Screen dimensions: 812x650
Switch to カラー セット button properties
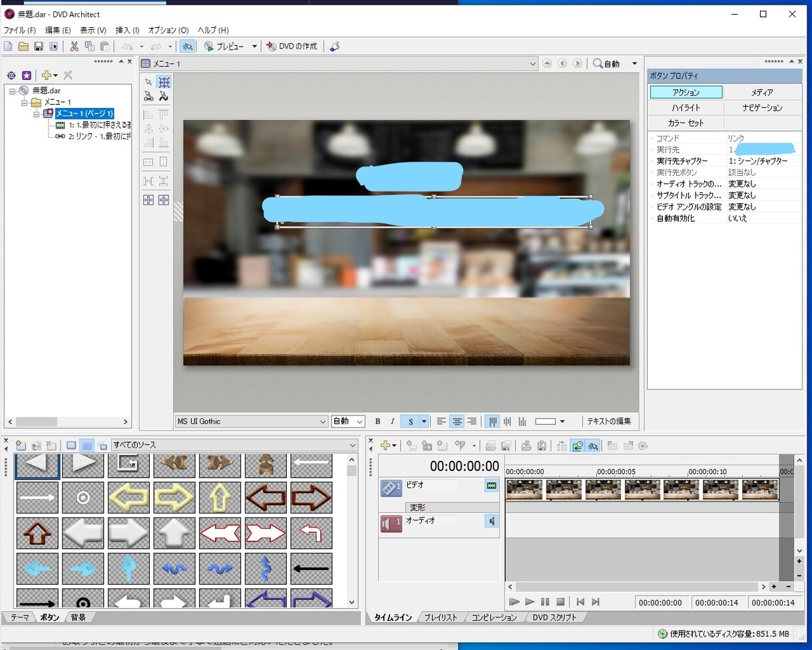(x=686, y=123)
